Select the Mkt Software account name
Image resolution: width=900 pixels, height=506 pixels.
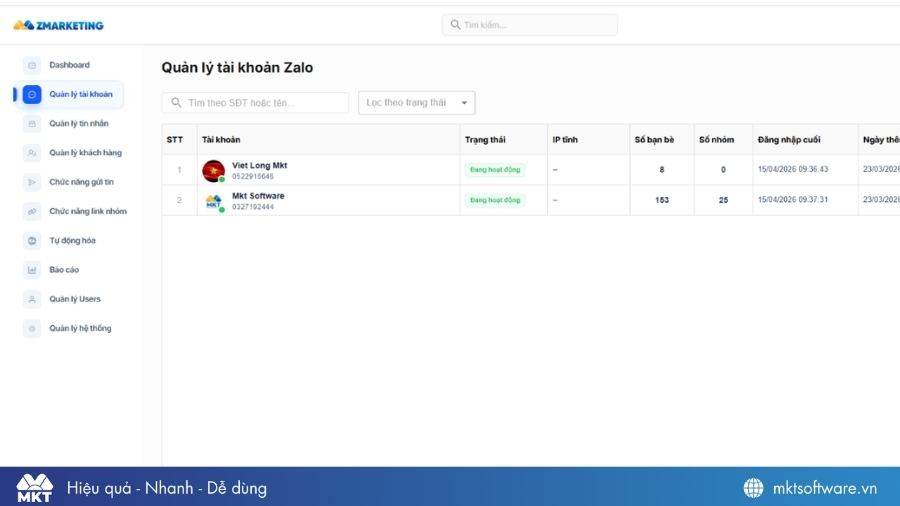pos(258,196)
